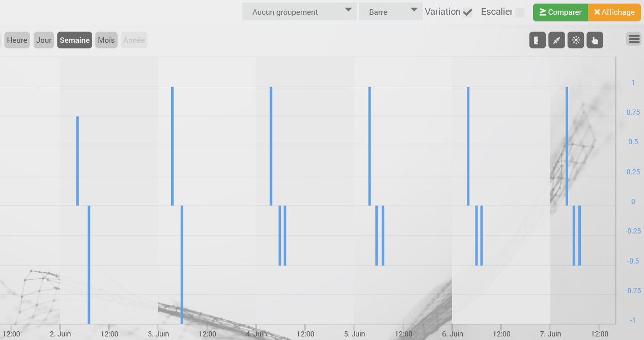Click the positive bar on 4. Juin
The width and height of the screenshot is (644, 340).
(x=271, y=146)
